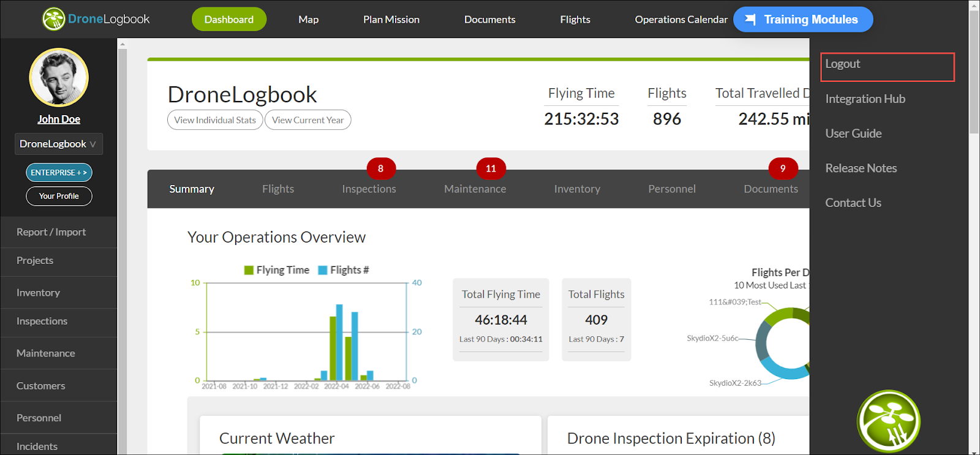This screenshot has height=455, width=980.
Task: Open the Operations Calendar
Action: (x=681, y=20)
